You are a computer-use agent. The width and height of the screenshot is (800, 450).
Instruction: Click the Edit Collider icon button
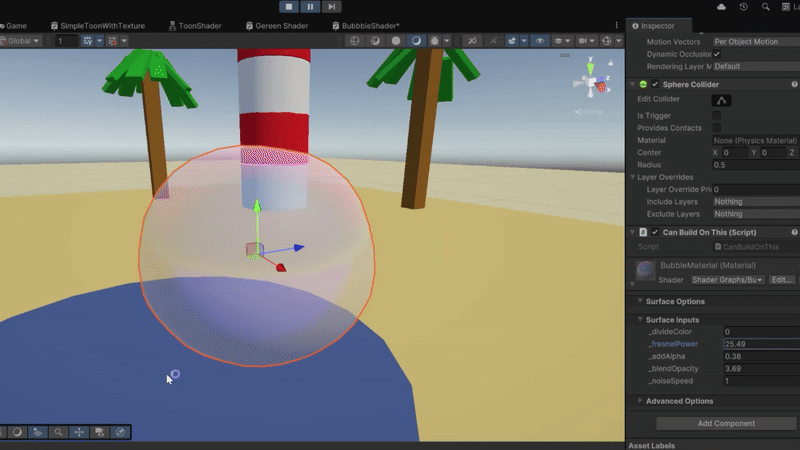point(721,100)
